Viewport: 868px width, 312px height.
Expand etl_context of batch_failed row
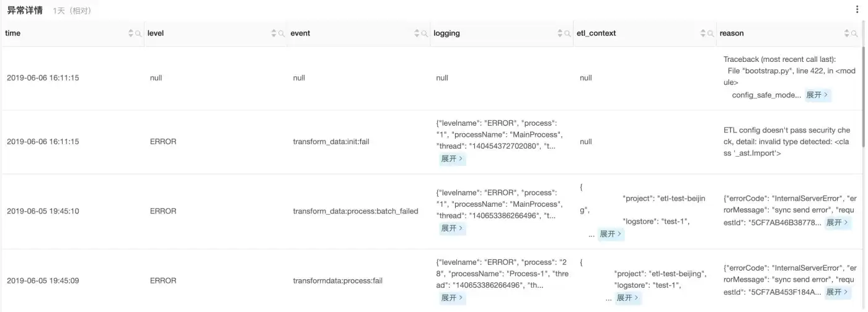[x=611, y=234]
